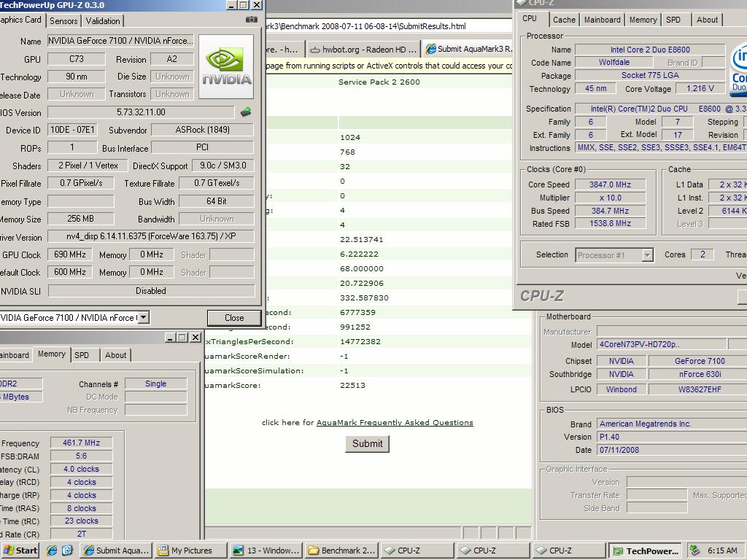The width and height of the screenshot is (747, 560).
Task: Open GPU-Z Graphics Card tab
Action: click(x=20, y=20)
